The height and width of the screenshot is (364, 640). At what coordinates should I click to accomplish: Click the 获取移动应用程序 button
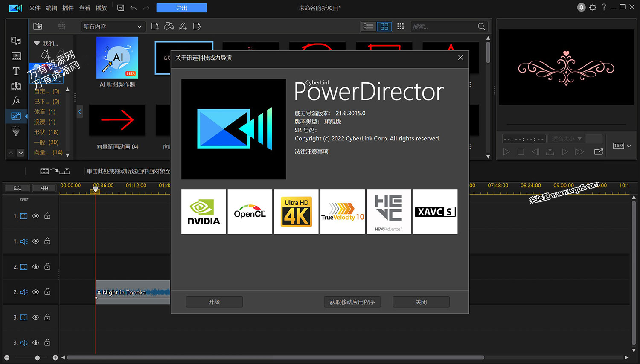[x=352, y=302]
